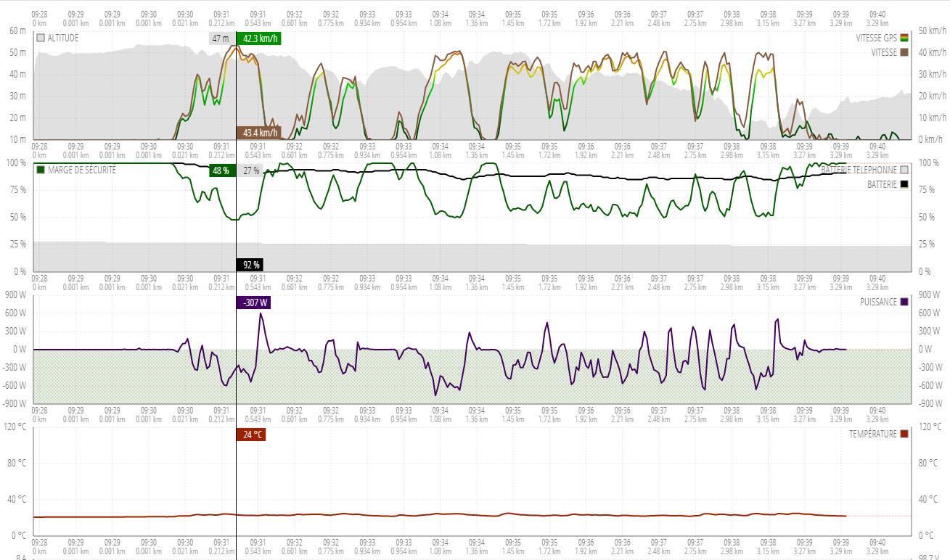Click the 30 m altitude axis label
Viewport: 950px width, 560px height.
click(x=18, y=96)
